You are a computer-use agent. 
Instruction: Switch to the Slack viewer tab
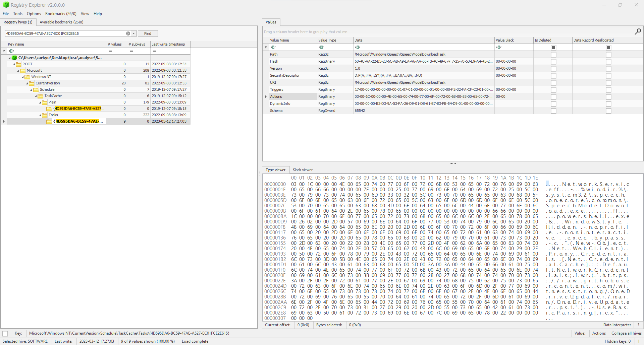(x=302, y=170)
